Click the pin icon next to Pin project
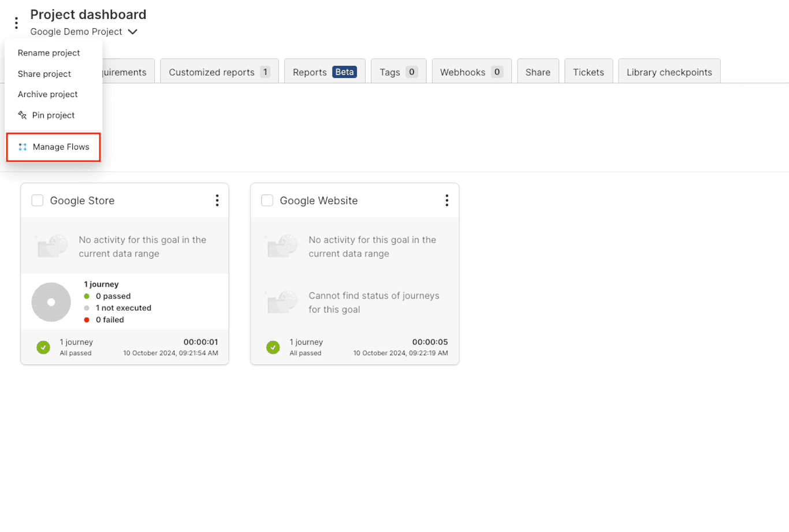Screen dimensions: 789x532 point(23,115)
